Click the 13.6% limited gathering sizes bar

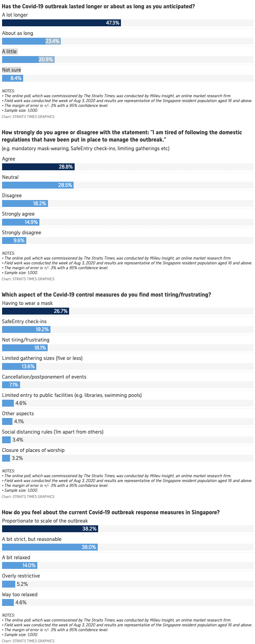tap(19, 366)
